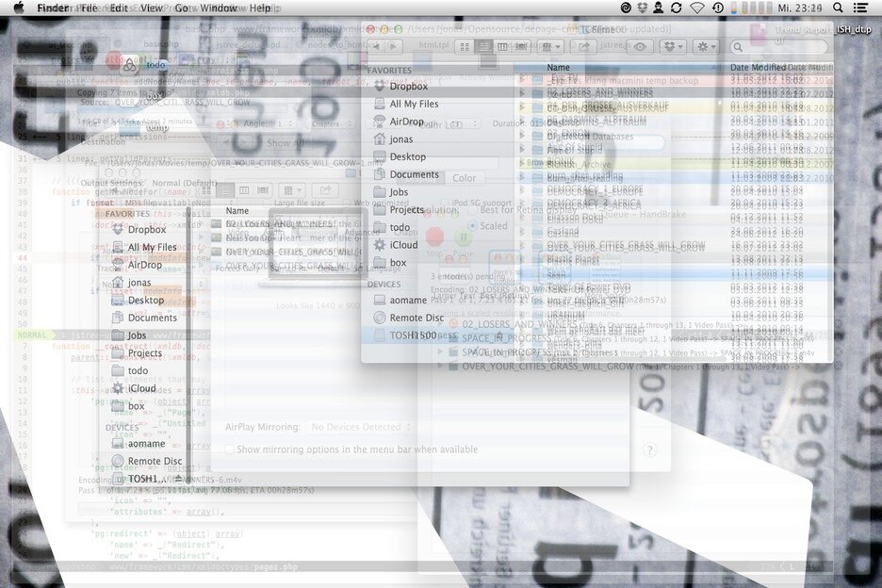Screen dimensions: 882x588
Task: Go forward in the Filme Finder window
Action: (394, 47)
